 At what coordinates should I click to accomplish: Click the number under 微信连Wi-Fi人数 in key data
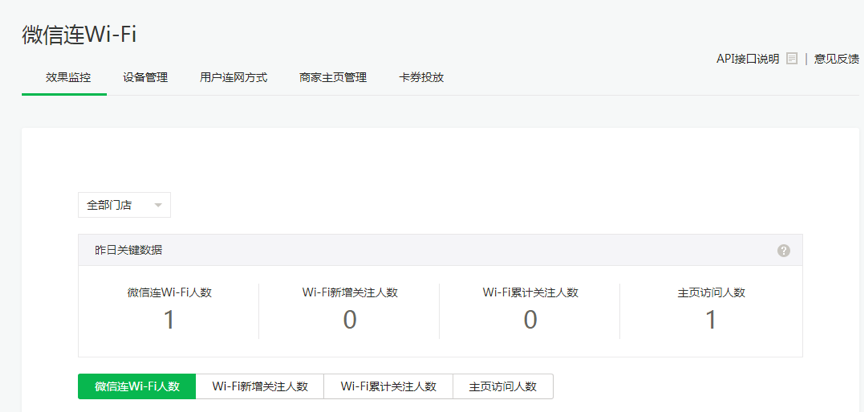point(169,320)
